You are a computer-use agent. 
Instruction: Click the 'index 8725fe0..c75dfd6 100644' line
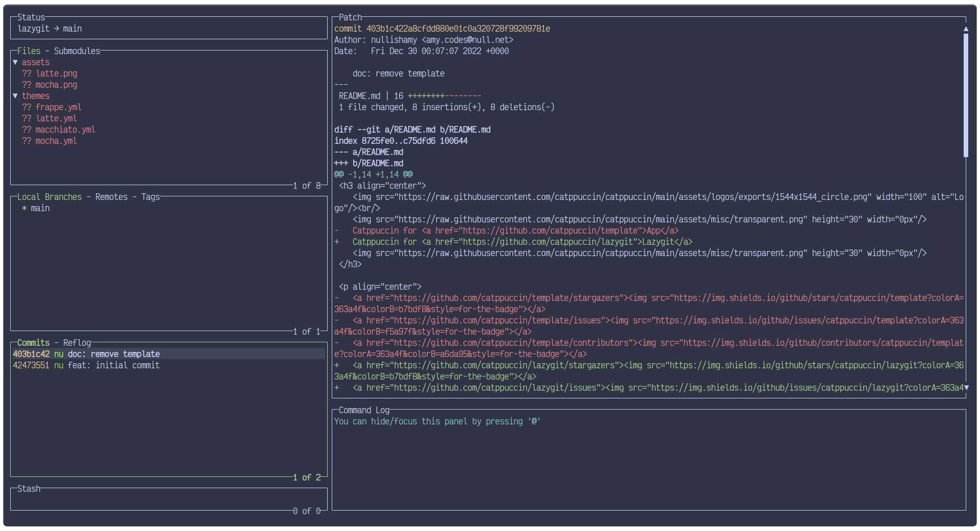401,141
